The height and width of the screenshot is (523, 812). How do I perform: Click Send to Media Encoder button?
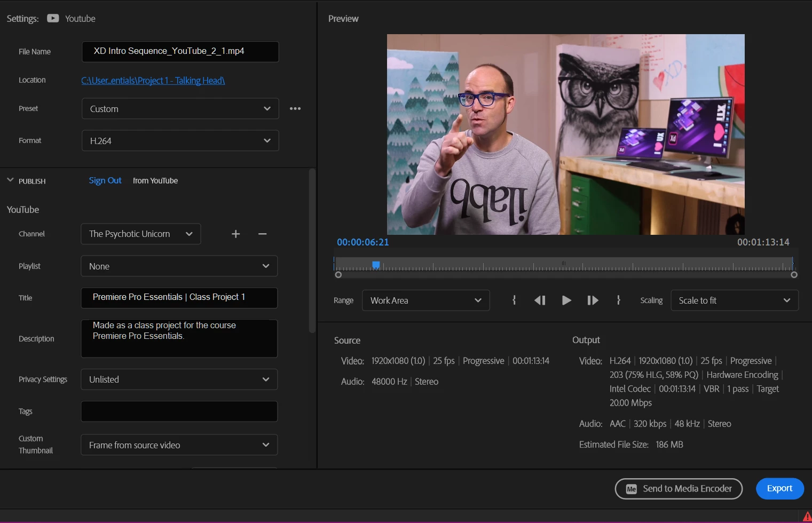679,489
